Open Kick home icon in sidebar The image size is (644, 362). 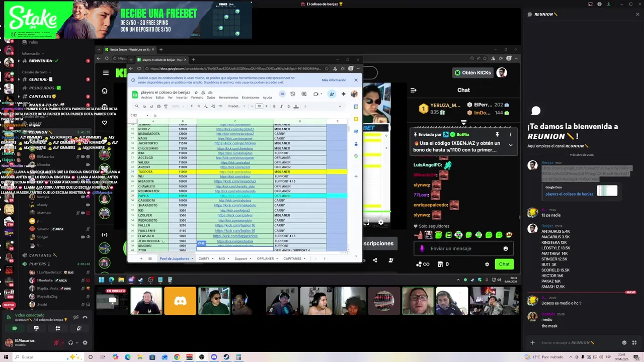105,91
